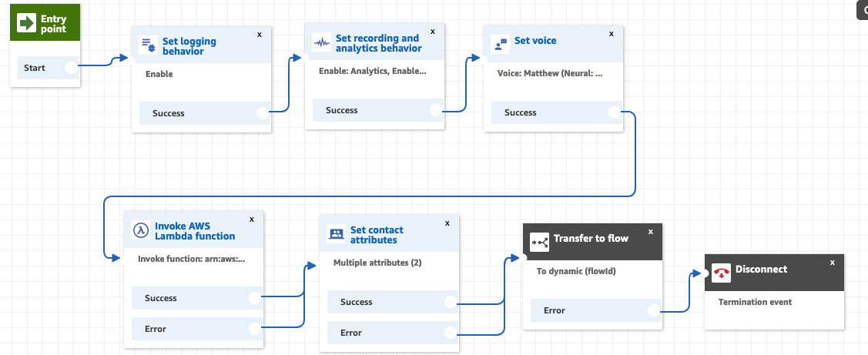Remove the Invoke AWS Lambda function block
868x355 pixels.
(252, 219)
